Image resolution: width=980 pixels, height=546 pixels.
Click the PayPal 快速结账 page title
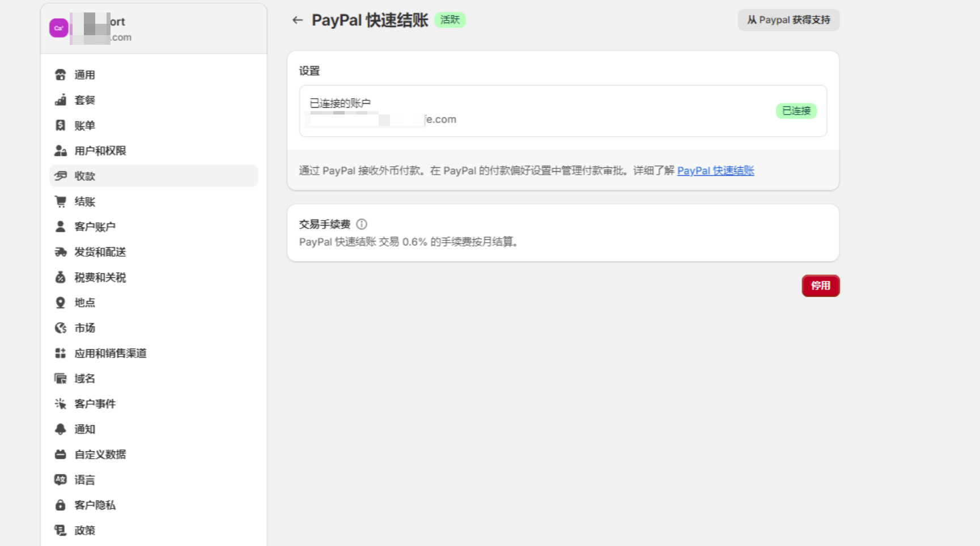tap(370, 20)
